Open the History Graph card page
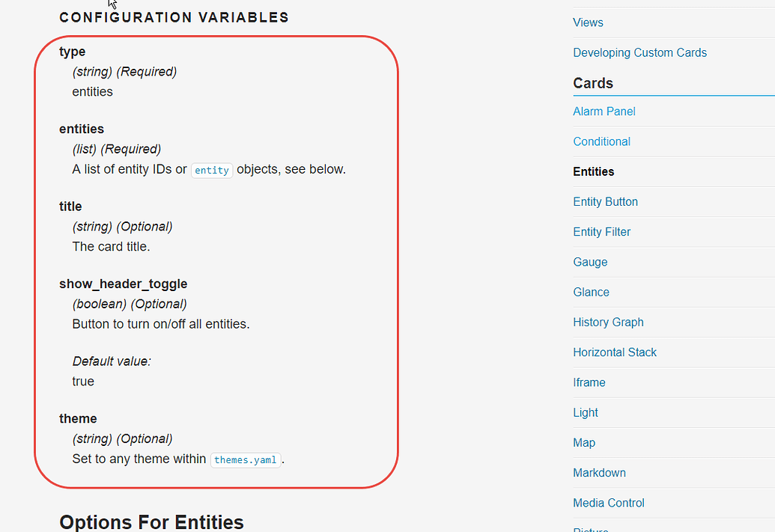 (x=608, y=322)
